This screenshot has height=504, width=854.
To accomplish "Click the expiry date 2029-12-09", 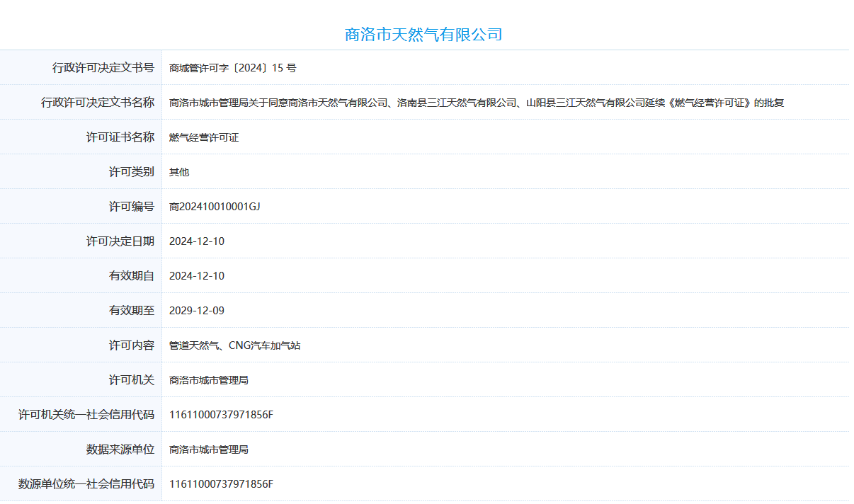I will [197, 311].
